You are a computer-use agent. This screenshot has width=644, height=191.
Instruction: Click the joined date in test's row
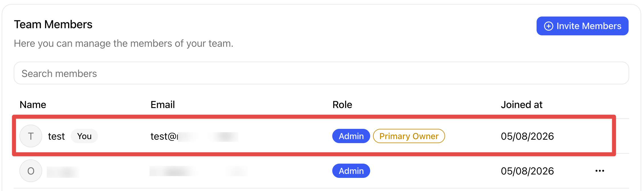pos(527,136)
